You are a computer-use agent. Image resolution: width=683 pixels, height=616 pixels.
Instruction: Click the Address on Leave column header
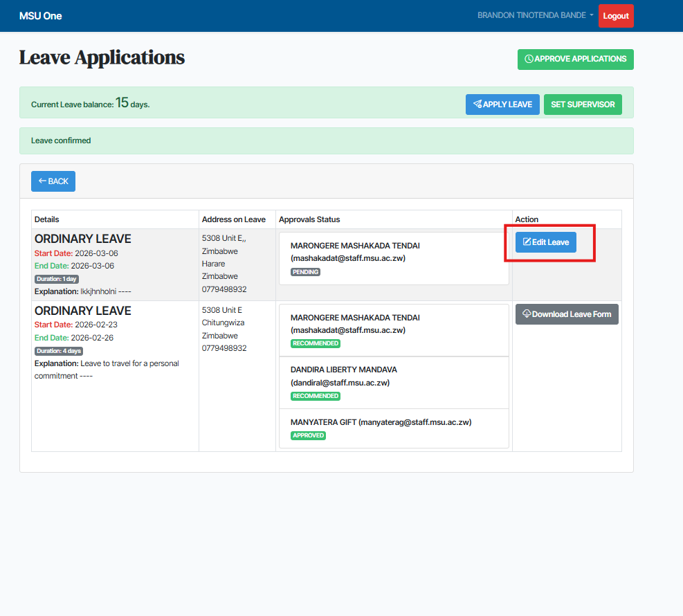click(x=233, y=219)
